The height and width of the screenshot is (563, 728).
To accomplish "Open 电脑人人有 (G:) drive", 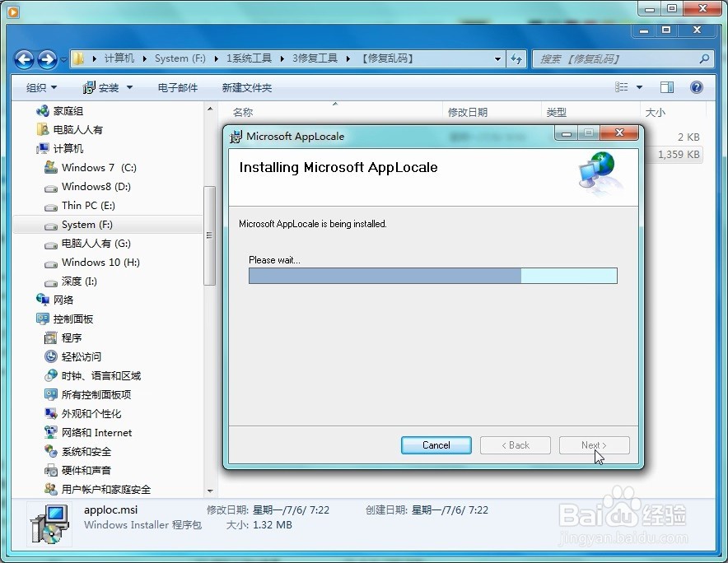I will point(88,244).
